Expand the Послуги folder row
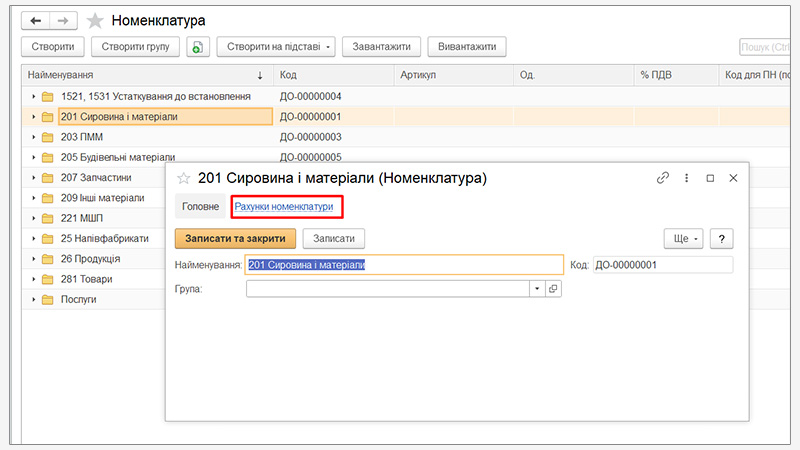Screen dimensions: 800x450 pyautogui.click(x=33, y=299)
